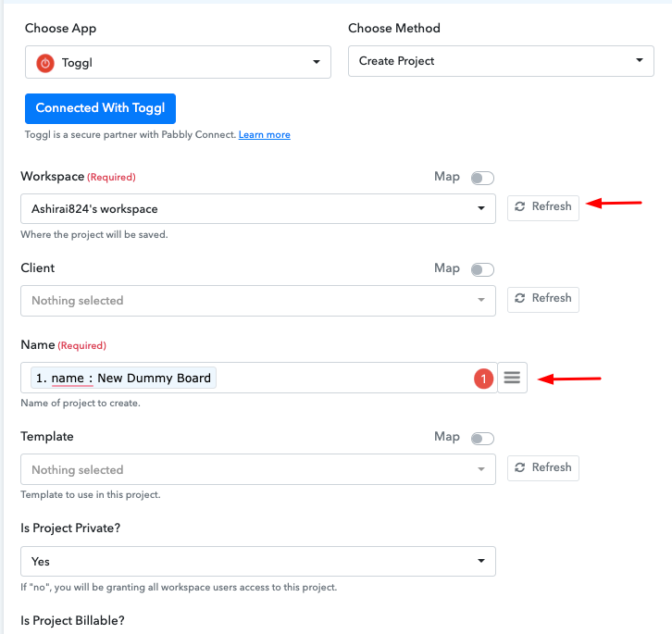The width and height of the screenshot is (672, 634).
Task: Open the Workspace dropdown
Action: point(258,209)
